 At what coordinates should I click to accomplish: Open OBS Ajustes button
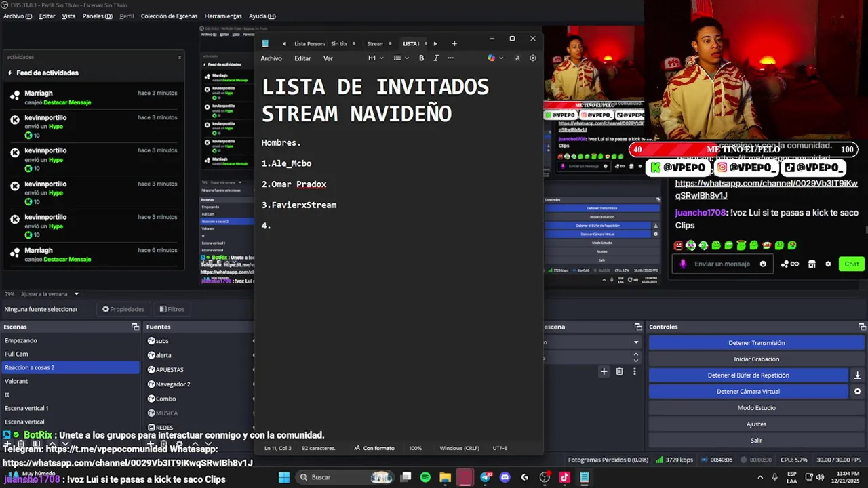click(756, 424)
